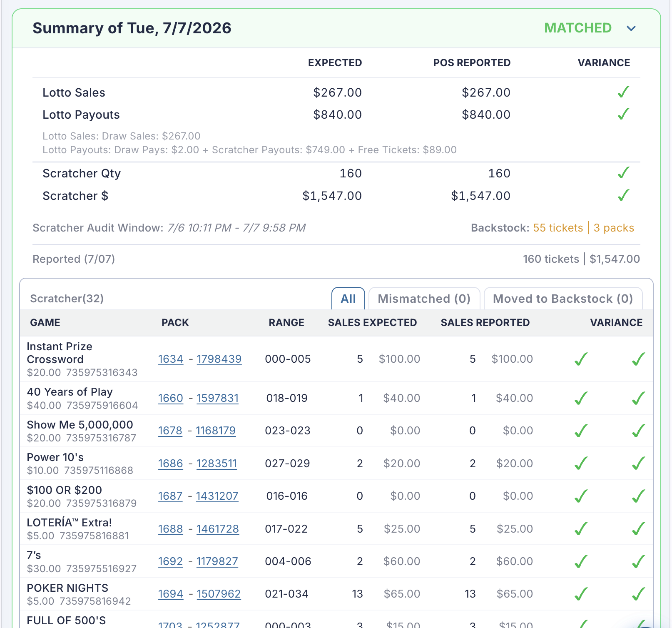
Task: Click quantity variance checkmark for Show Me 5,000,000
Action: 581,431
